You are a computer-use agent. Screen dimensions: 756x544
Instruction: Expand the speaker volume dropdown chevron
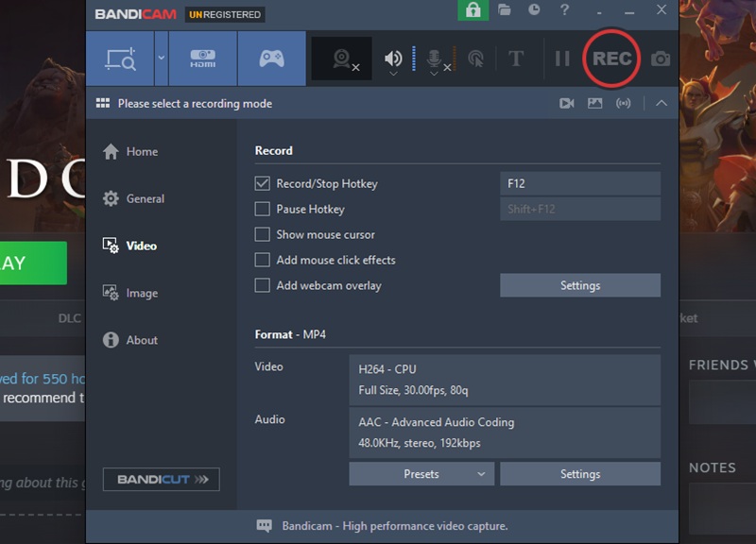[393, 74]
